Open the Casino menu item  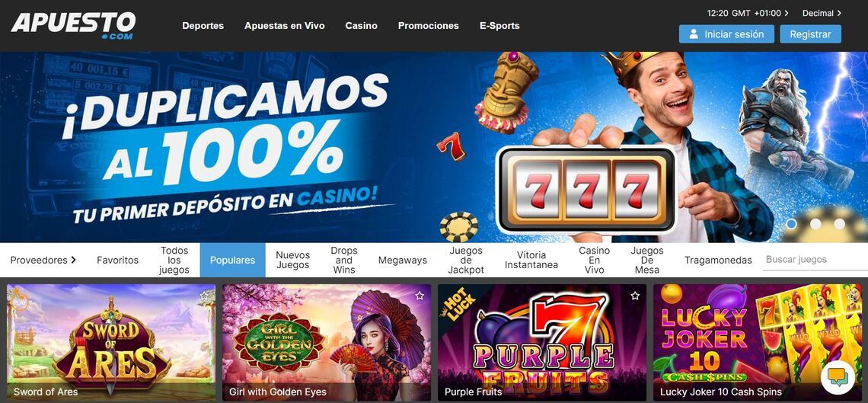click(361, 25)
